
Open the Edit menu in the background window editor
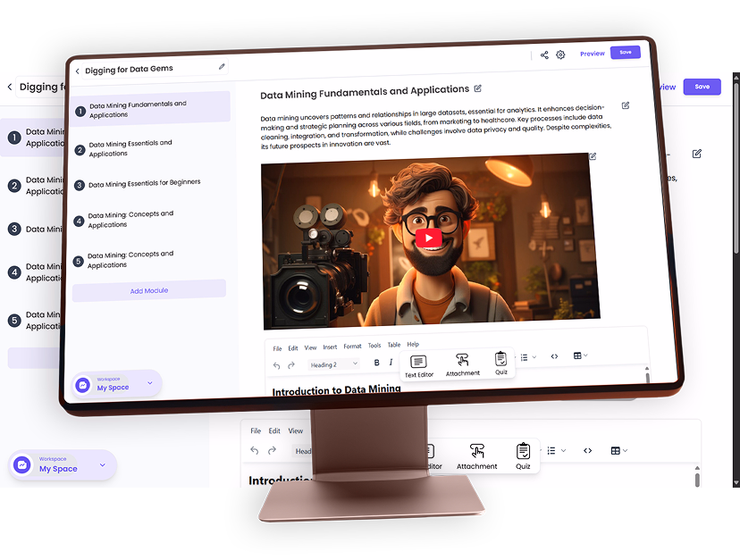[x=274, y=430]
